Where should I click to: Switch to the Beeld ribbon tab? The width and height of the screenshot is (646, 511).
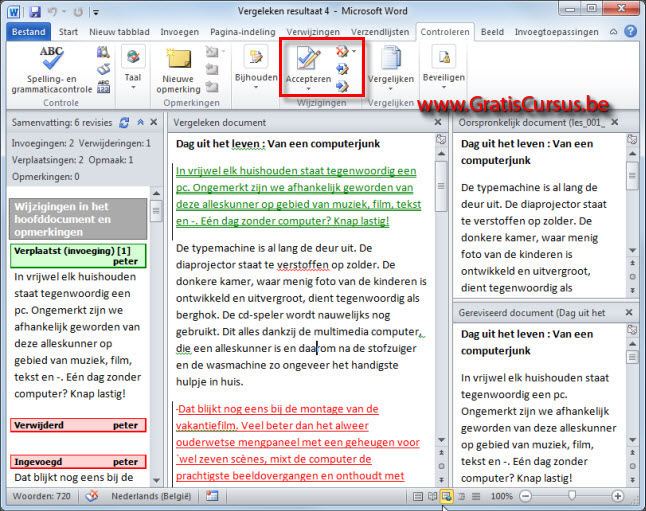[492, 32]
